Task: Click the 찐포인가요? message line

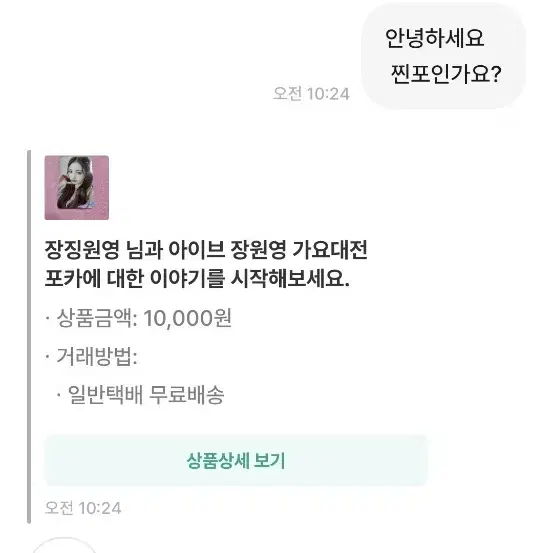Action: pyautogui.click(x=445, y=74)
